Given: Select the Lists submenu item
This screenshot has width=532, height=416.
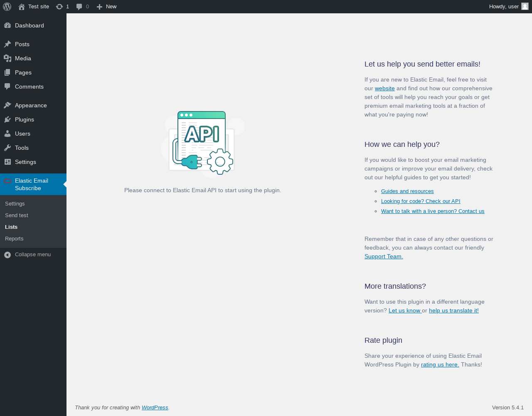Looking at the screenshot, I should pos(11,227).
